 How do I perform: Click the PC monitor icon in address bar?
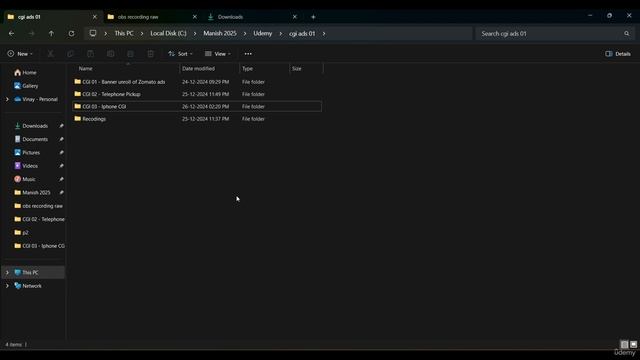coord(93,33)
